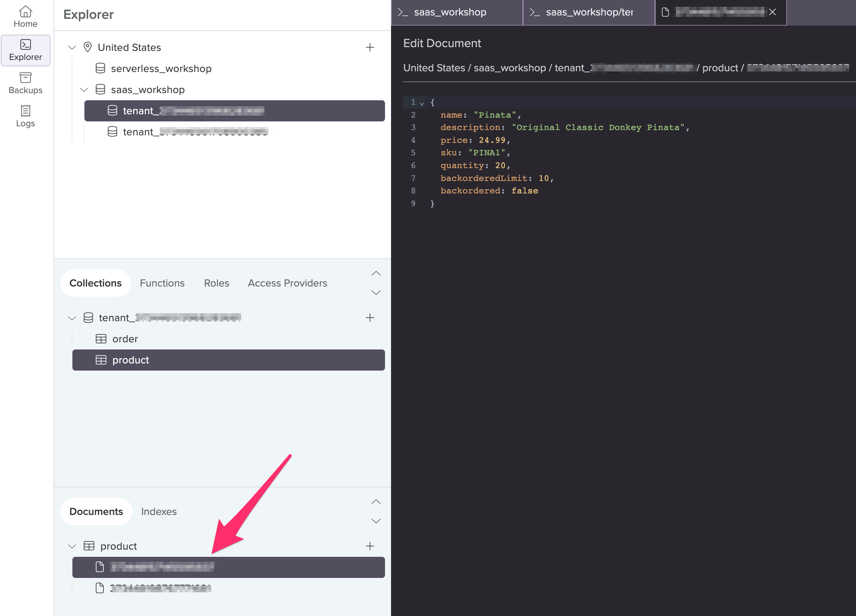The width and height of the screenshot is (856, 616).
Task: Click the saas_workshop database icon
Action: [100, 89]
